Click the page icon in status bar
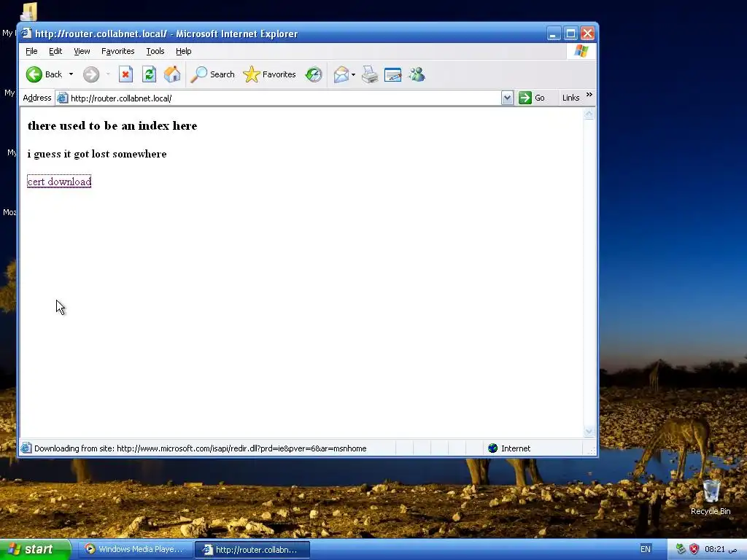This screenshot has width=747, height=560. coord(26,448)
